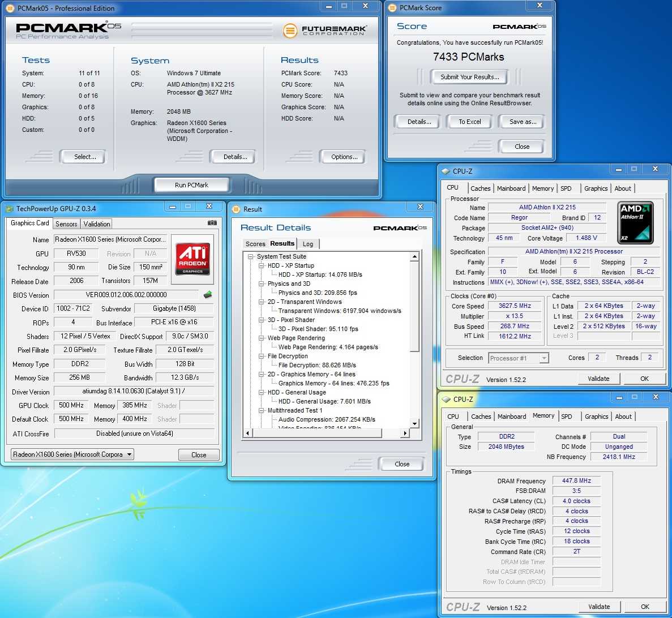Click Details... in PCMark Score window
The width and height of the screenshot is (672, 618).
click(x=419, y=122)
